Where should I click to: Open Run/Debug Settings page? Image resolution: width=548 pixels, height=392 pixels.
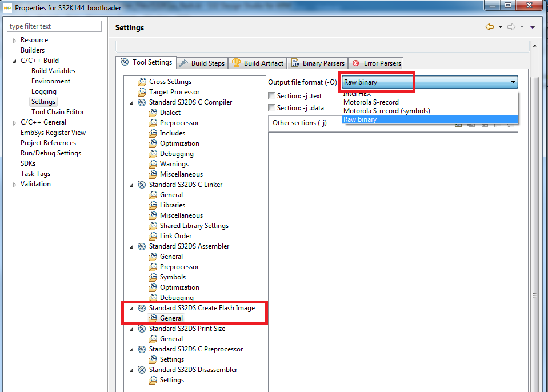[x=51, y=153]
